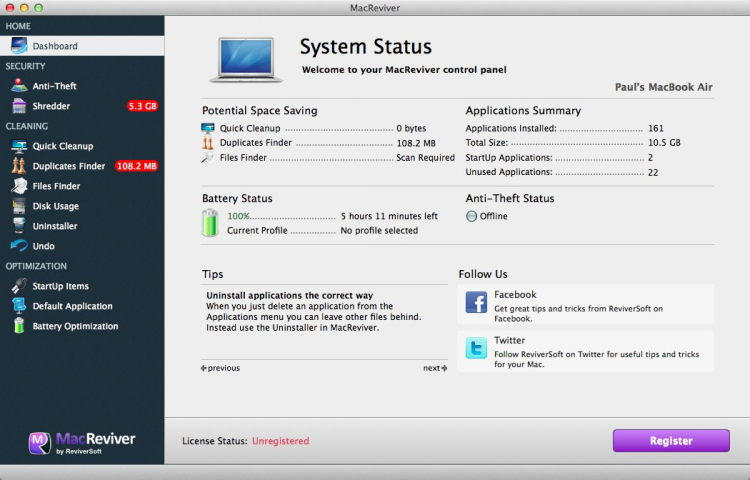This screenshot has height=480, width=750.
Task: Click the Scan Required value for Files Finder
Action: [425, 158]
